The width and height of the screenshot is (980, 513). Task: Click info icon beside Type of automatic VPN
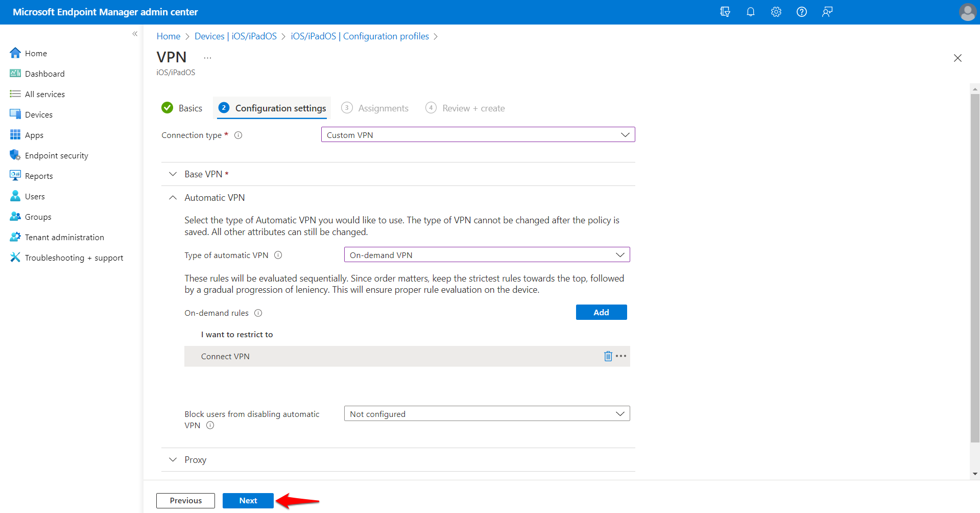(278, 255)
